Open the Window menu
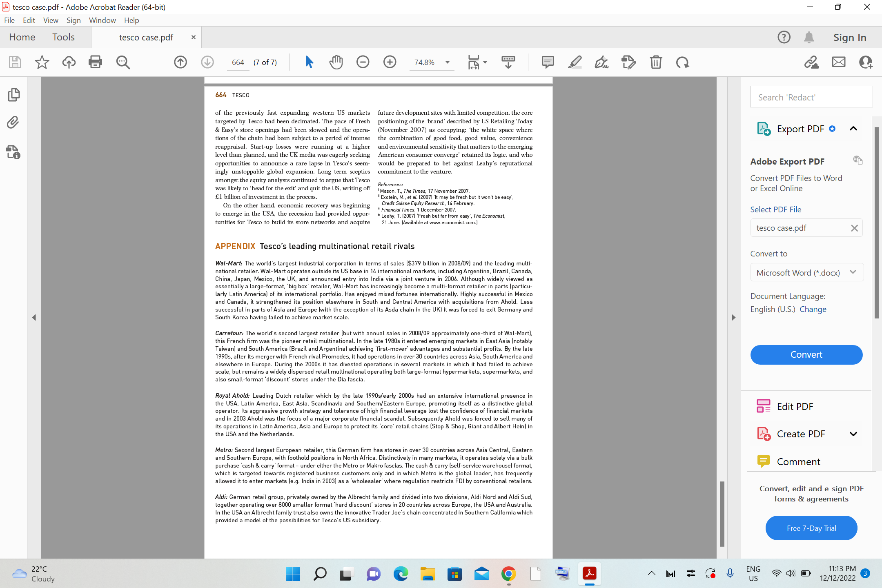The height and width of the screenshot is (588, 882). (x=102, y=20)
